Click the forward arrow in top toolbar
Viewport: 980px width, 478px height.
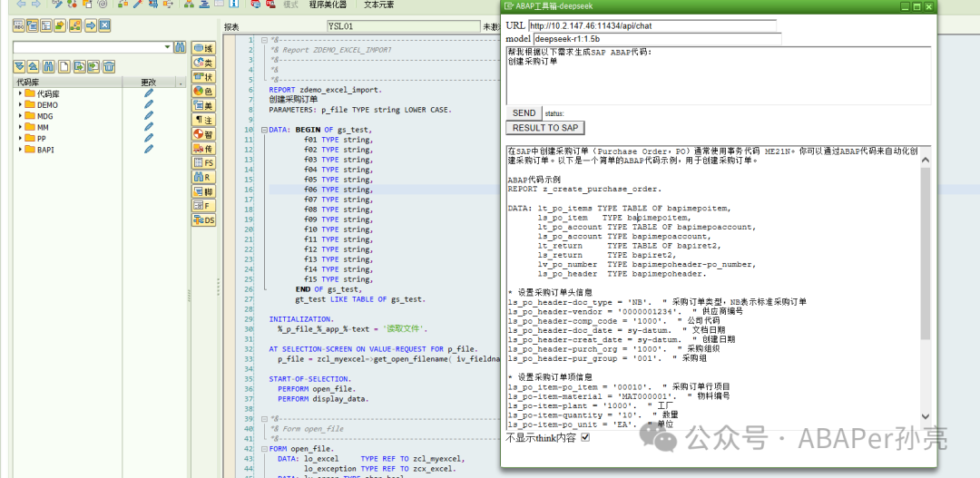pyautogui.click(x=35, y=5)
